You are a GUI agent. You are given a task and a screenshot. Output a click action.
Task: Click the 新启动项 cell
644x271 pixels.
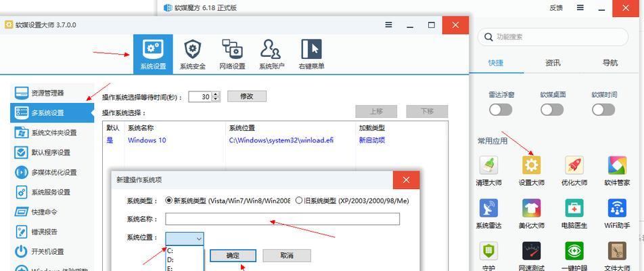tap(371, 140)
